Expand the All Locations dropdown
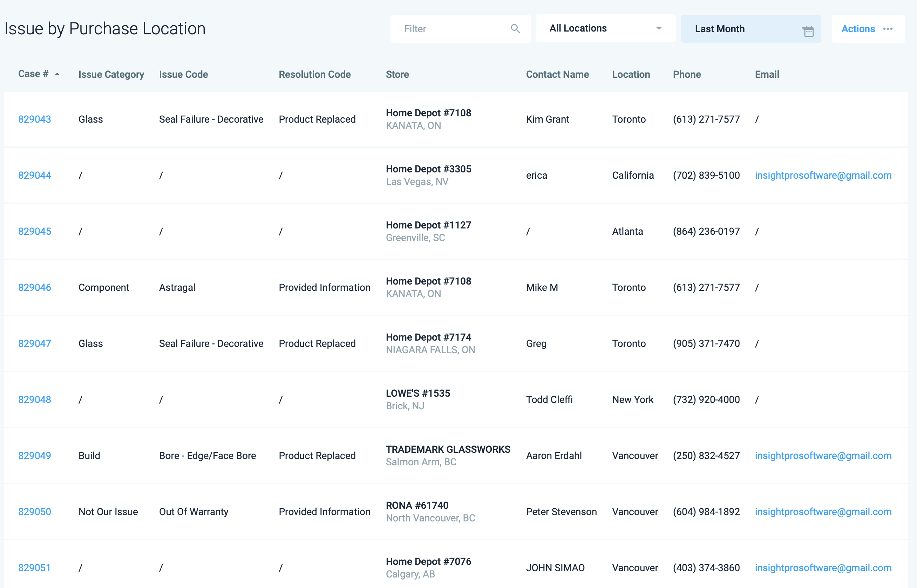Viewport: 917px width, 588px height. click(605, 28)
